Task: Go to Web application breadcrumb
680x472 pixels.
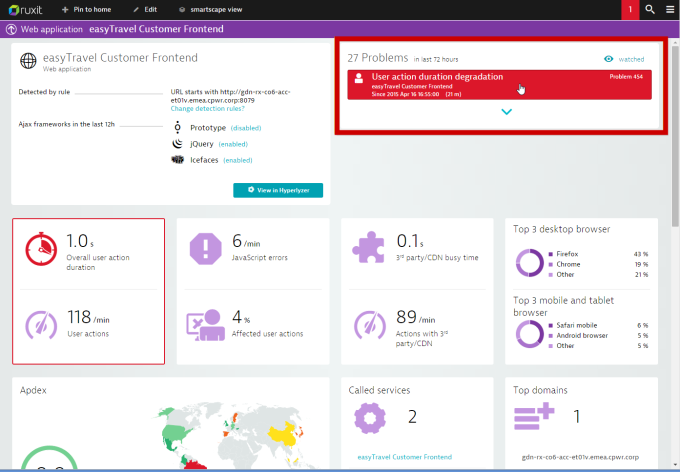Action: click(52, 30)
